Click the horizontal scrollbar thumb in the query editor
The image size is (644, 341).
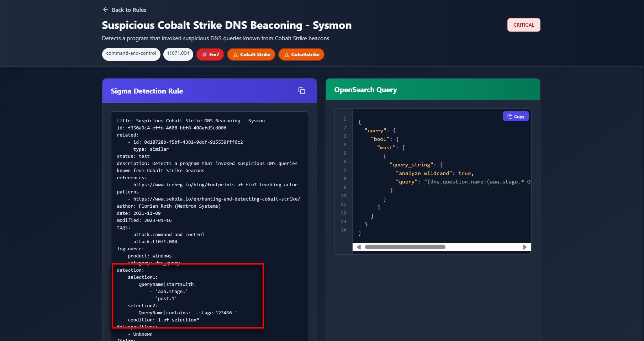pyautogui.click(x=405, y=247)
